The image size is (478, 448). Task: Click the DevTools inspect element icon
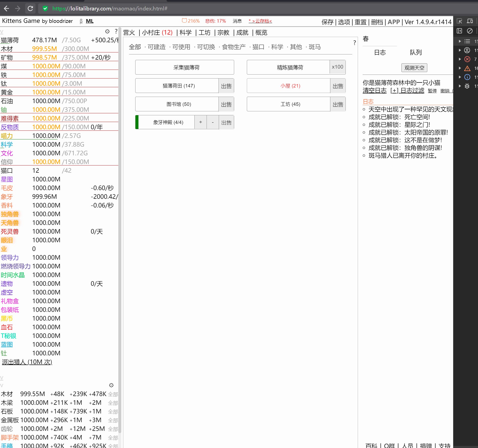point(459,21)
